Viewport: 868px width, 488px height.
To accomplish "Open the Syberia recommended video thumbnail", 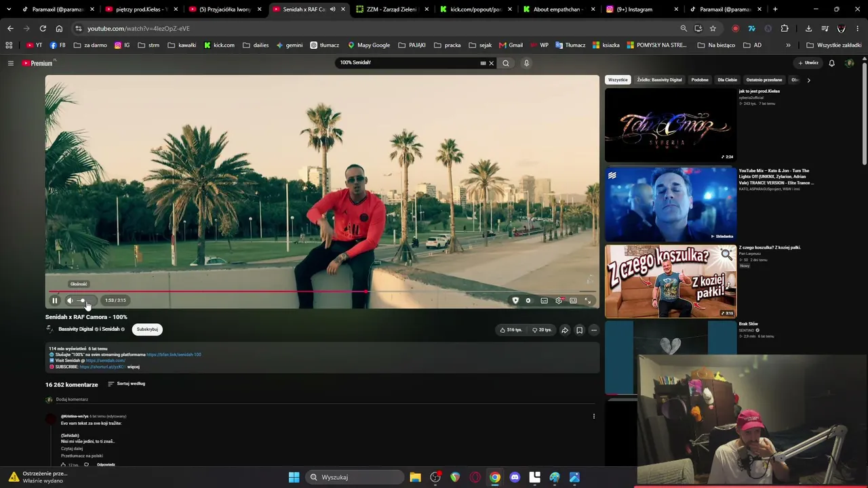I will coord(670,125).
